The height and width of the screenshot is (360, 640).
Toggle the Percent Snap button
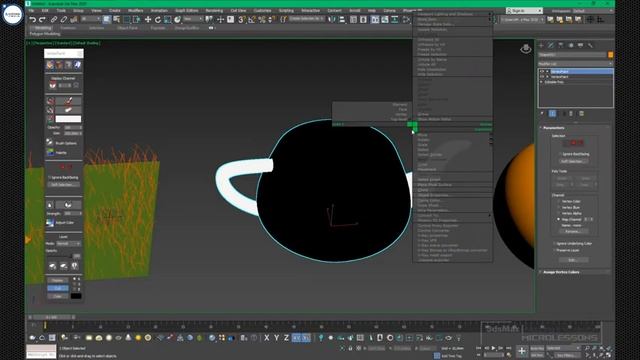click(262, 20)
